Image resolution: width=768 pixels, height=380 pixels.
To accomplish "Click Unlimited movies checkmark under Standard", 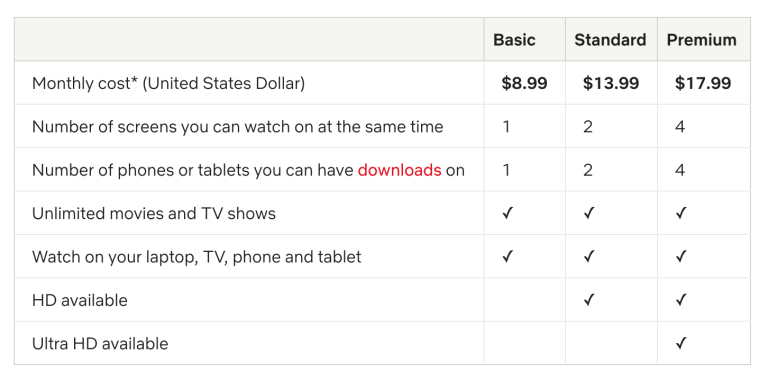I will pyautogui.click(x=589, y=213).
